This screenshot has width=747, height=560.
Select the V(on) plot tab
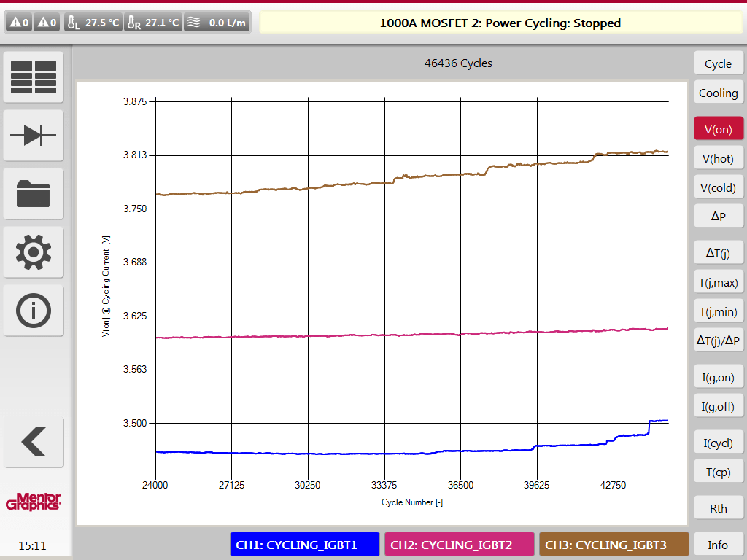coord(718,129)
